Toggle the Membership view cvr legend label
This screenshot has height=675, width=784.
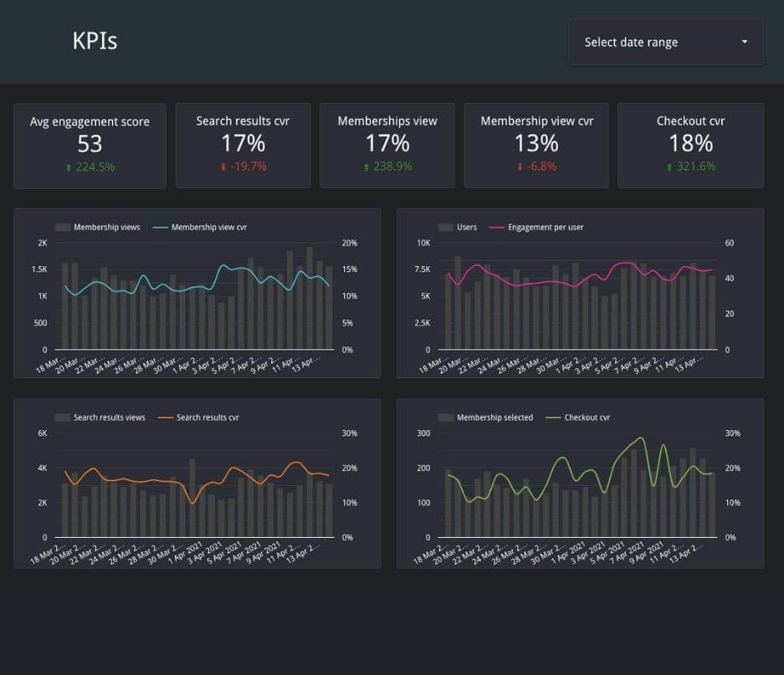pos(209,228)
